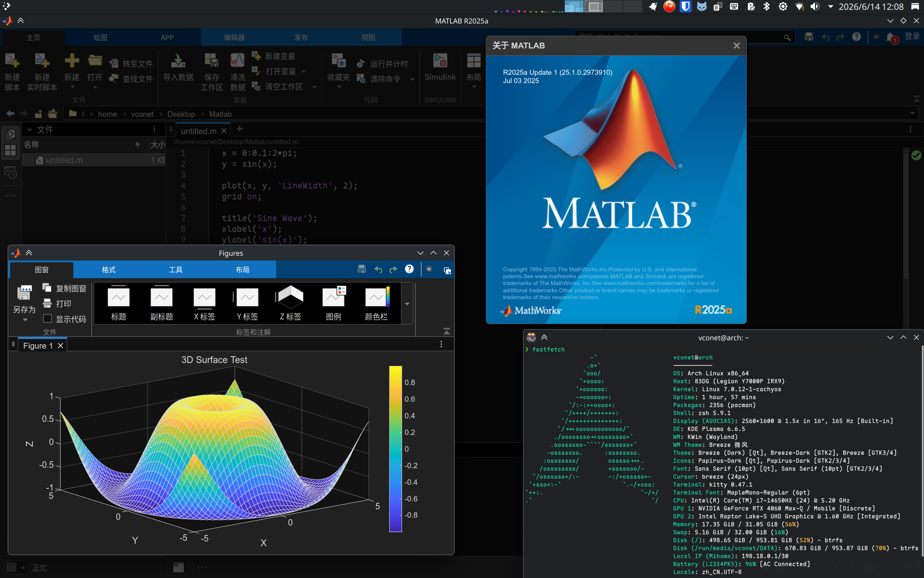
Task: Go up one folder level icon
Action: [38, 113]
